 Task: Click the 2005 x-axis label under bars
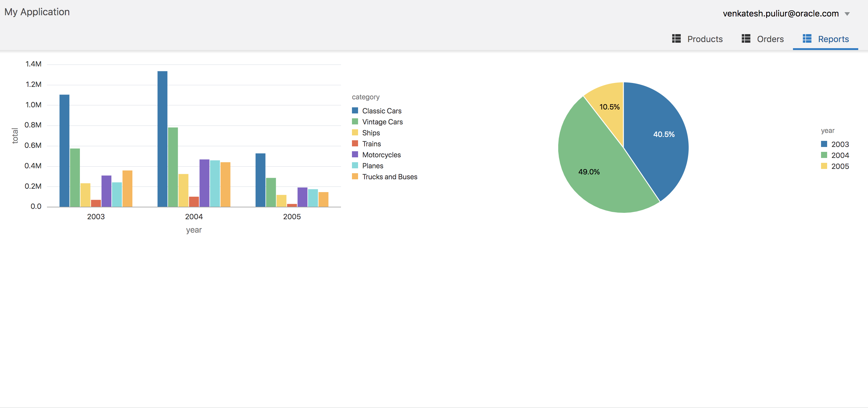(292, 217)
